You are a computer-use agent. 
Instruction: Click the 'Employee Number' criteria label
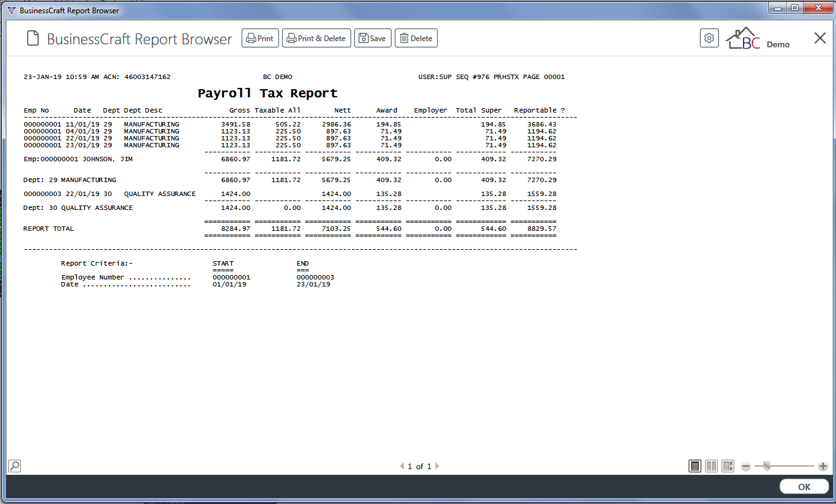[92, 277]
